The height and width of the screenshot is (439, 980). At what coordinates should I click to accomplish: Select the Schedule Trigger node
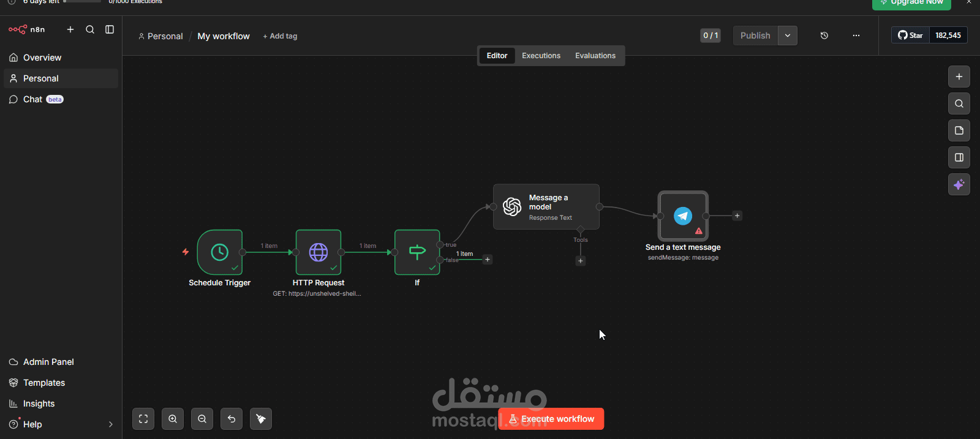click(220, 252)
